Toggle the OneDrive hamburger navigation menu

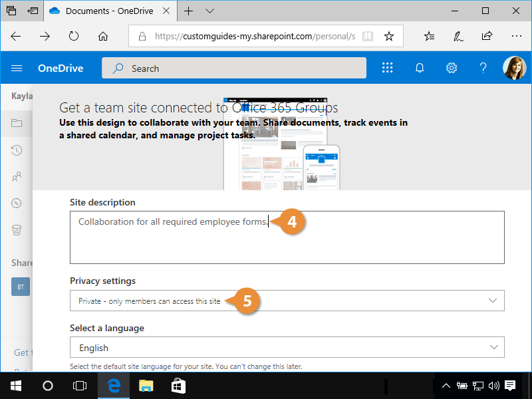tap(17, 68)
